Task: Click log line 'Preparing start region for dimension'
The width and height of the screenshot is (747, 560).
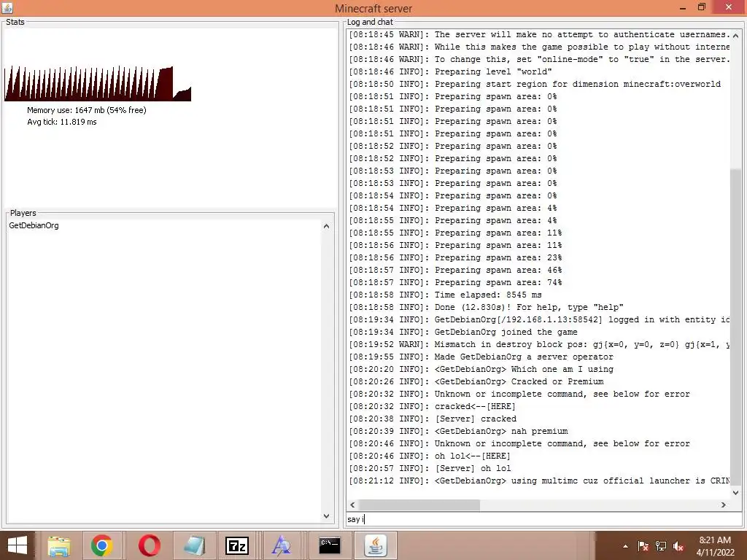Action: (x=535, y=84)
